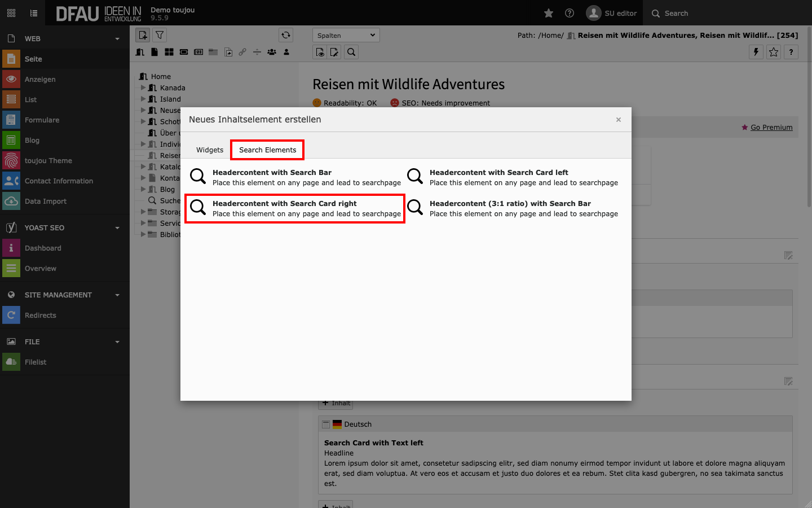The height and width of the screenshot is (508, 812).
Task: Collapse the WEB module group
Action: pyautogui.click(x=117, y=39)
